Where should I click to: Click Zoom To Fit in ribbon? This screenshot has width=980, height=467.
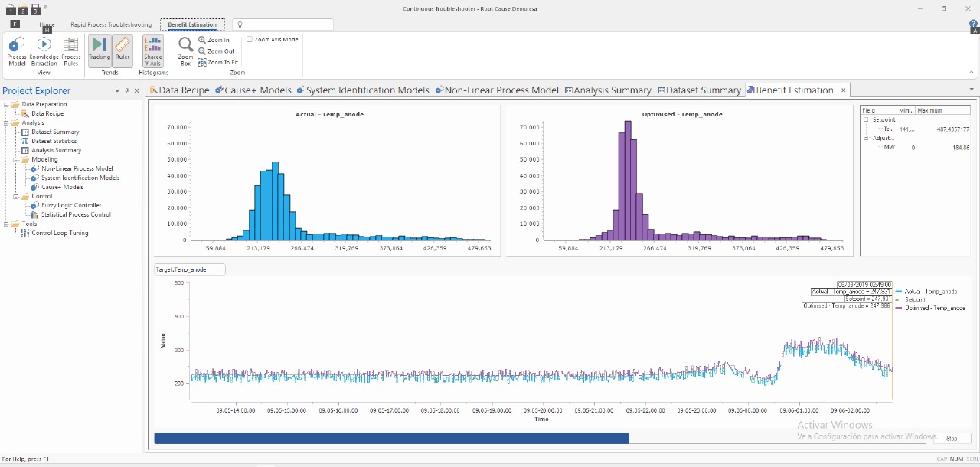pos(218,63)
